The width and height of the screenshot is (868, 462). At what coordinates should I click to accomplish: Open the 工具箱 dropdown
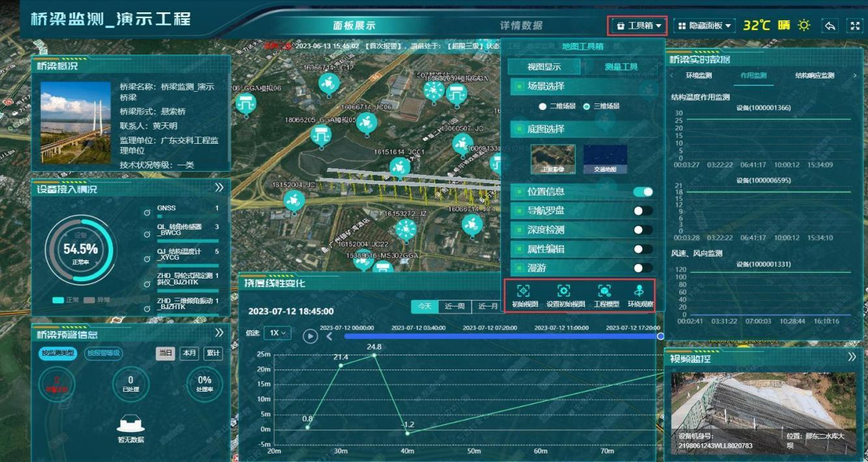coord(637,26)
